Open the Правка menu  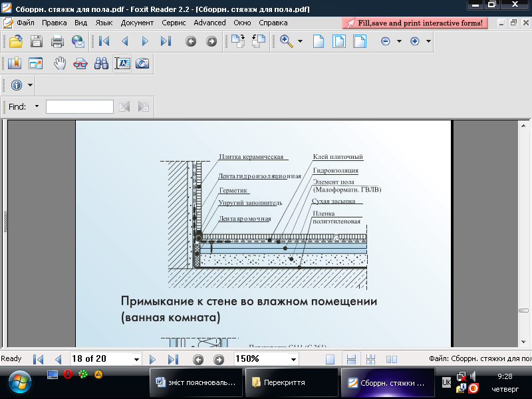point(55,23)
